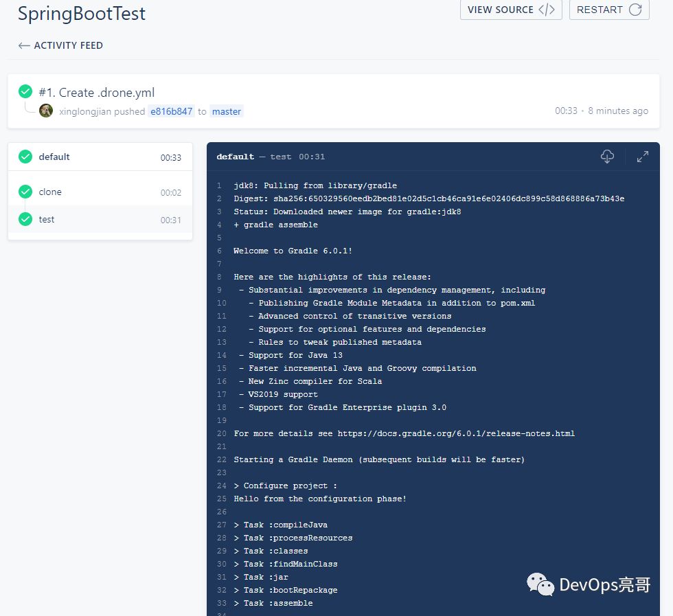This screenshot has height=616, width=673.
Task: Select the clone step
Action: [x=50, y=192]
